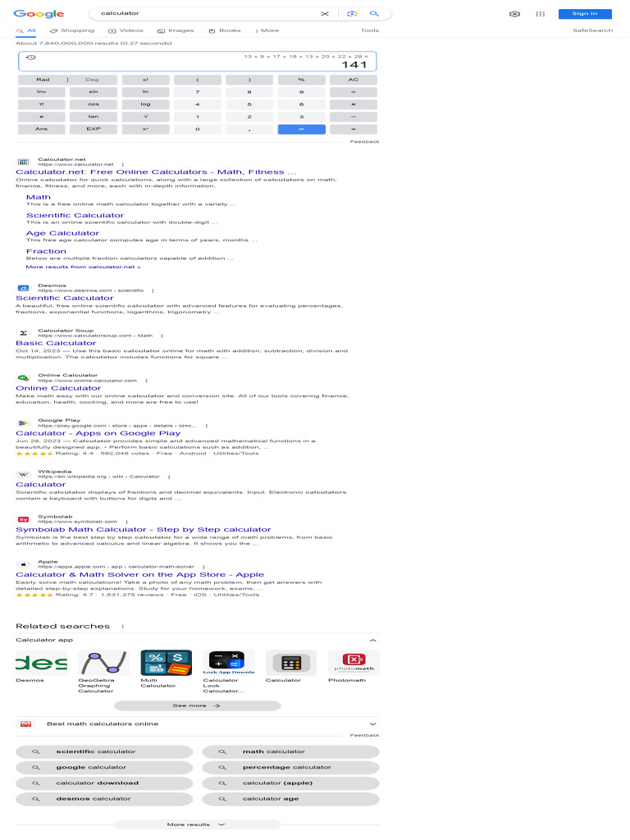This screenshot has height=840, width=630.
Task: Click the x! factorial key
Action: (145, 80)
